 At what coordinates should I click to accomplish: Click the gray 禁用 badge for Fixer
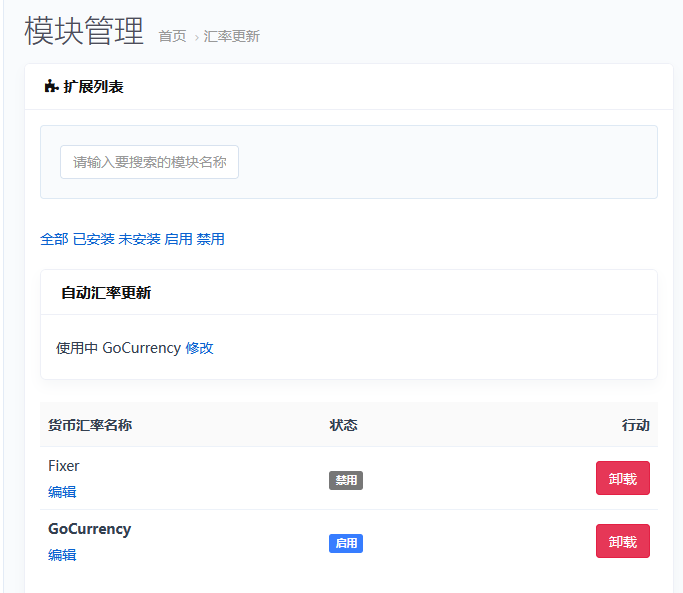346,481
